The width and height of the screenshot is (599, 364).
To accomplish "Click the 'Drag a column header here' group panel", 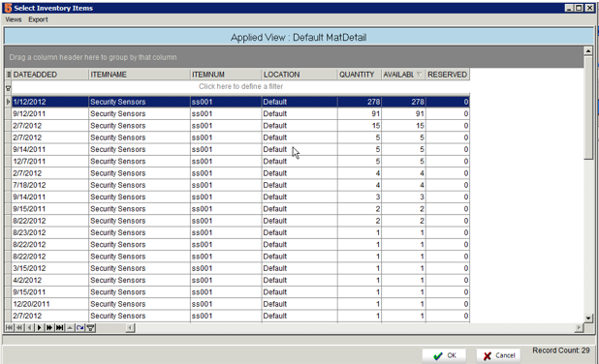I will pyautogui.click(x=294, y=57).
